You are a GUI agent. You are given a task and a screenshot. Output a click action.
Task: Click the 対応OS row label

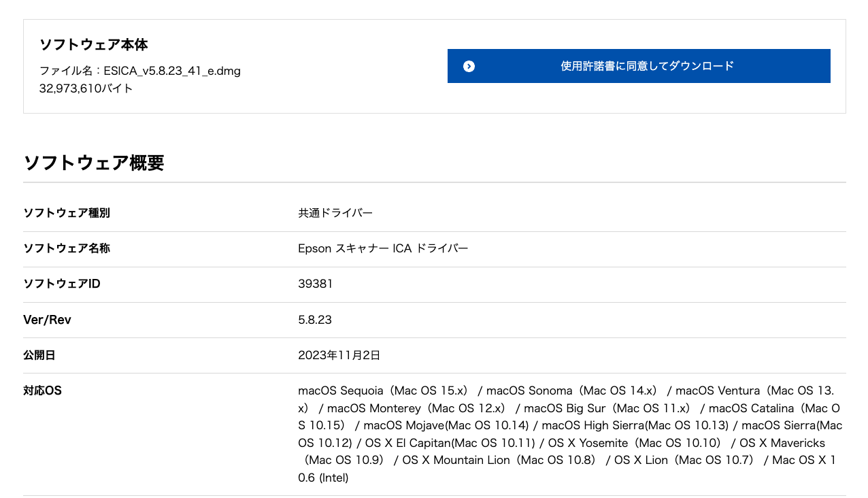click(42, 391)
